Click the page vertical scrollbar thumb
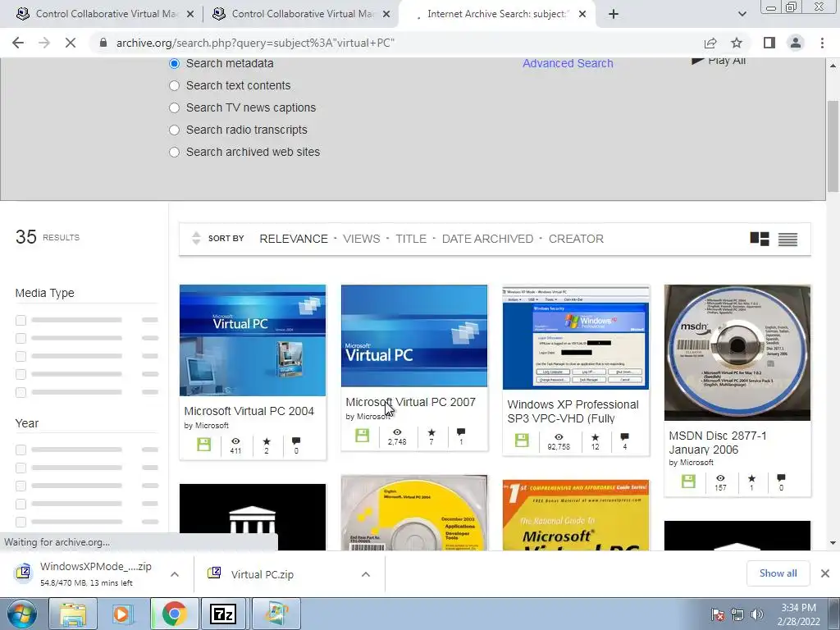 pos(833,146)
